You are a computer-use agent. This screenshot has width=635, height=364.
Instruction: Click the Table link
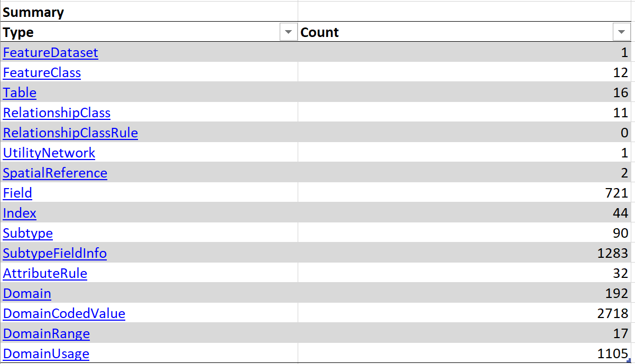pos(20,93)
